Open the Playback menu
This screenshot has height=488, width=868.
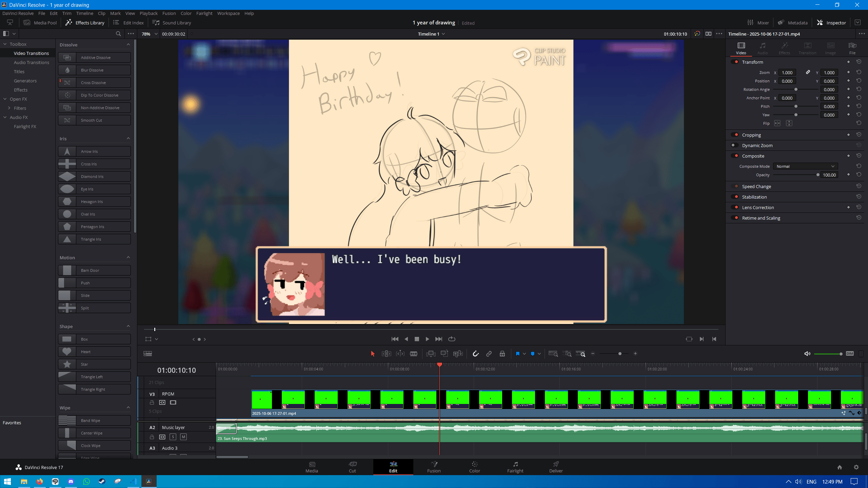149,13
